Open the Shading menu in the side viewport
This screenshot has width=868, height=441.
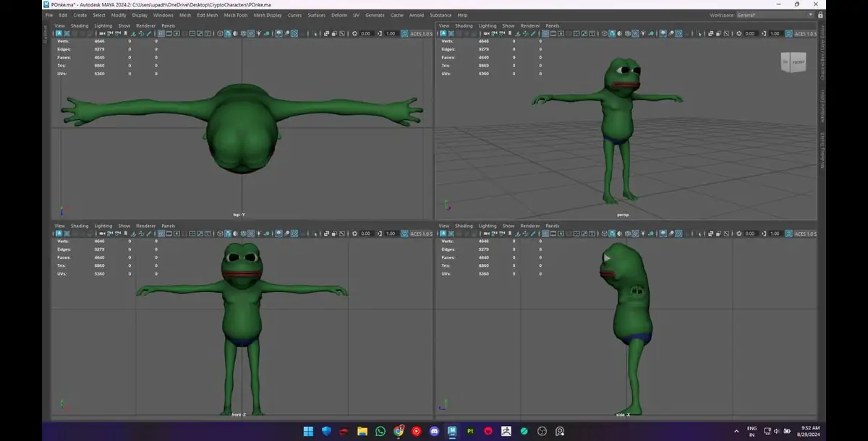pos(463,226)
